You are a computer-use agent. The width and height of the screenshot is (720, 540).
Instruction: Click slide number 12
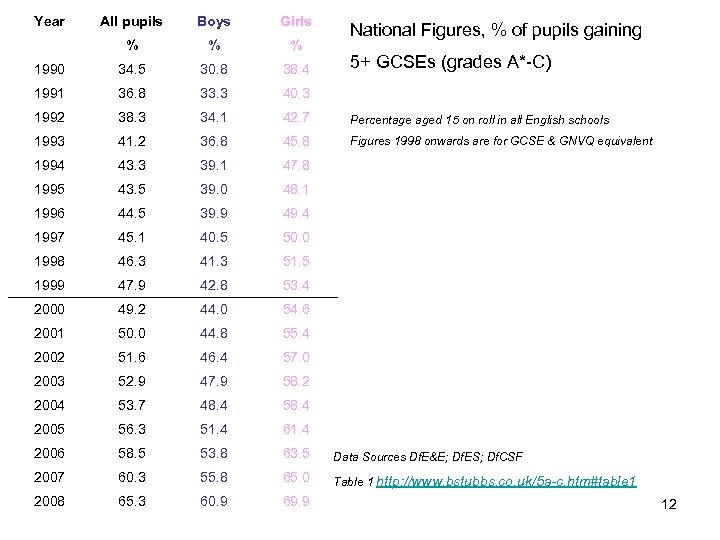[x=669, y=504]
